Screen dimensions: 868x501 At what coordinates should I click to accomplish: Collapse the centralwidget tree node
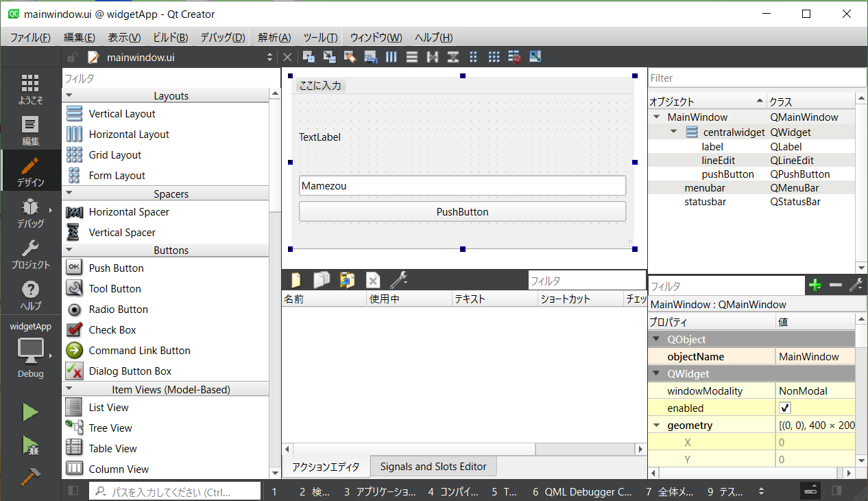(x=673, y=132)
